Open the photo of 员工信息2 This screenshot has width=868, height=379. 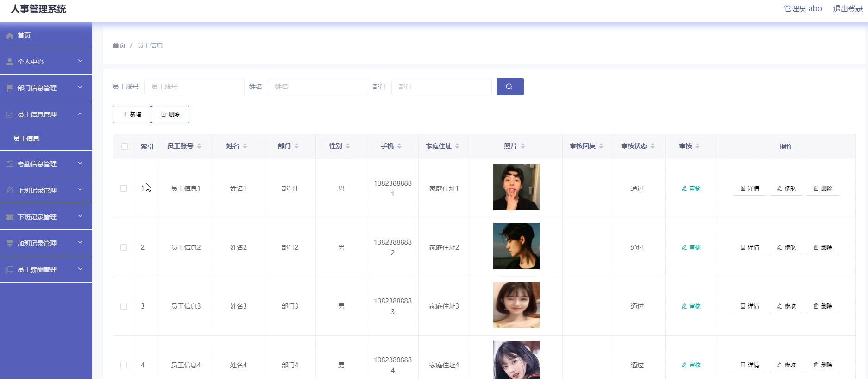click(x=516, y=246)
